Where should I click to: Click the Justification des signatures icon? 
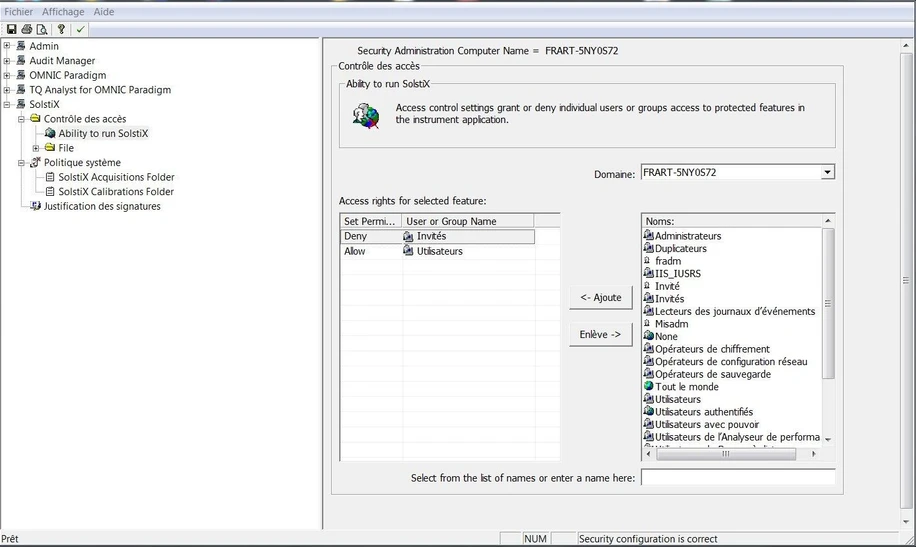click(36, 206)
